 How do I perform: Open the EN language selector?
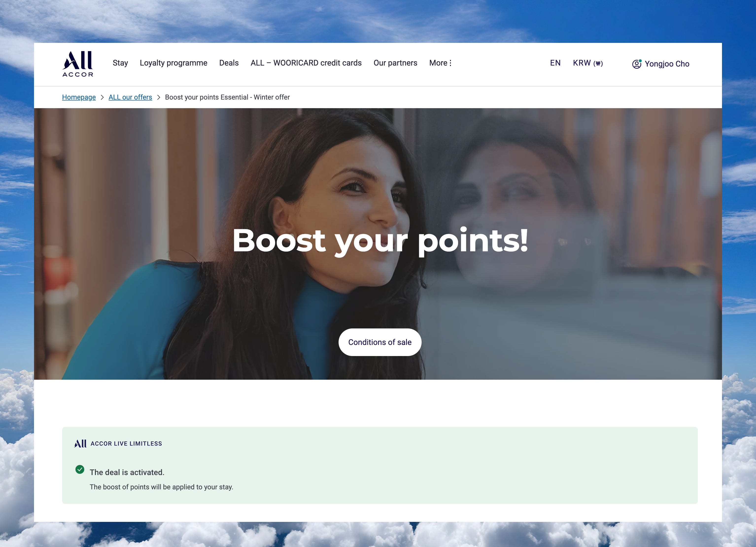pyautogui.click(x=555, y=63)
